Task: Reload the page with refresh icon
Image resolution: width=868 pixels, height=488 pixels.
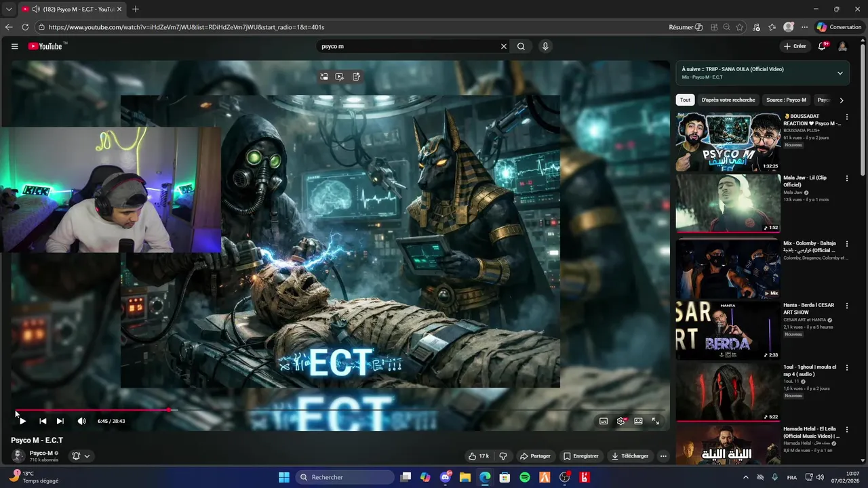Action: pos(25,27)
